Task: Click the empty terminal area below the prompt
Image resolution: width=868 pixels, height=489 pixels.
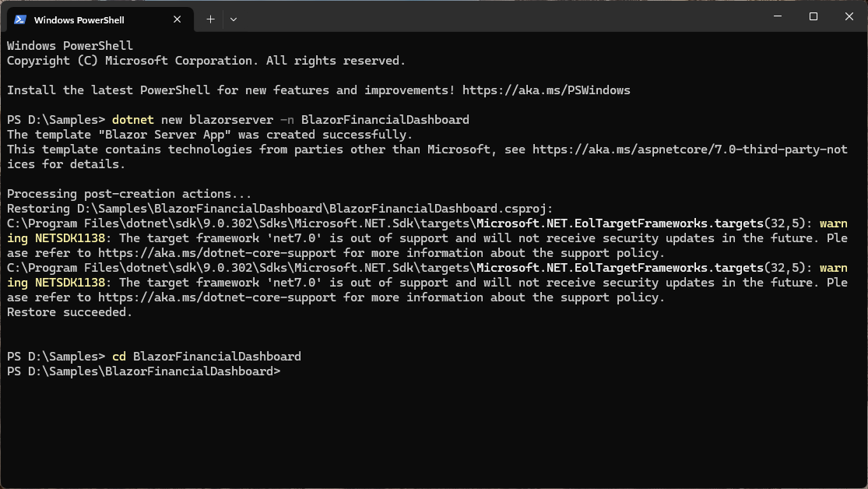Action: coord(428,428)
